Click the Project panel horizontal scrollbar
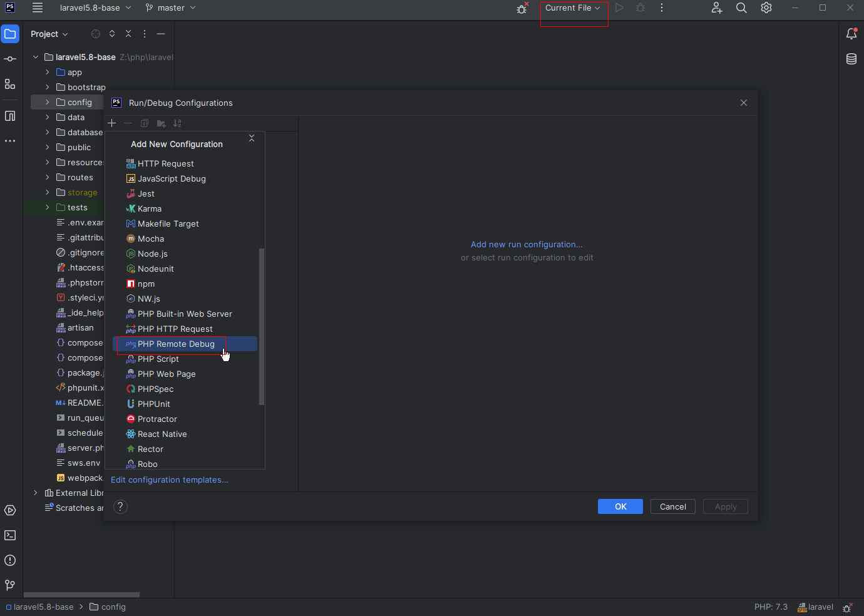The height and width of the screenshot is (616, 864). pos(81,595)
